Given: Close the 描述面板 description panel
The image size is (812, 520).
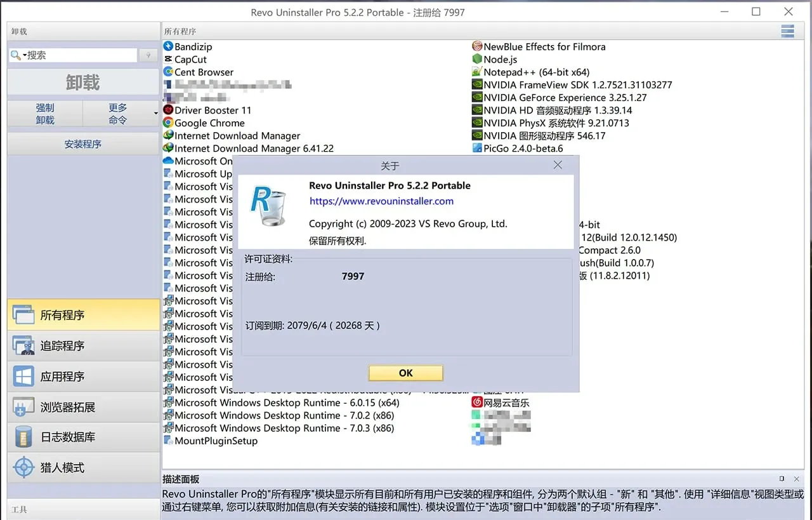Looking at the screenshot, I should point(797,479).
